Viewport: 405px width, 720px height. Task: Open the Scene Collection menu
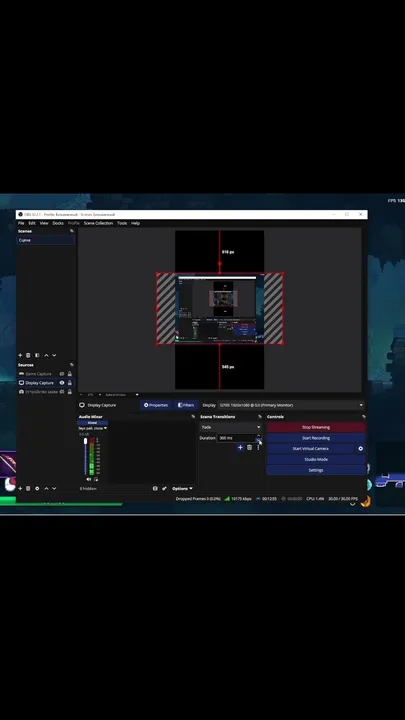(x=98, y=223)
